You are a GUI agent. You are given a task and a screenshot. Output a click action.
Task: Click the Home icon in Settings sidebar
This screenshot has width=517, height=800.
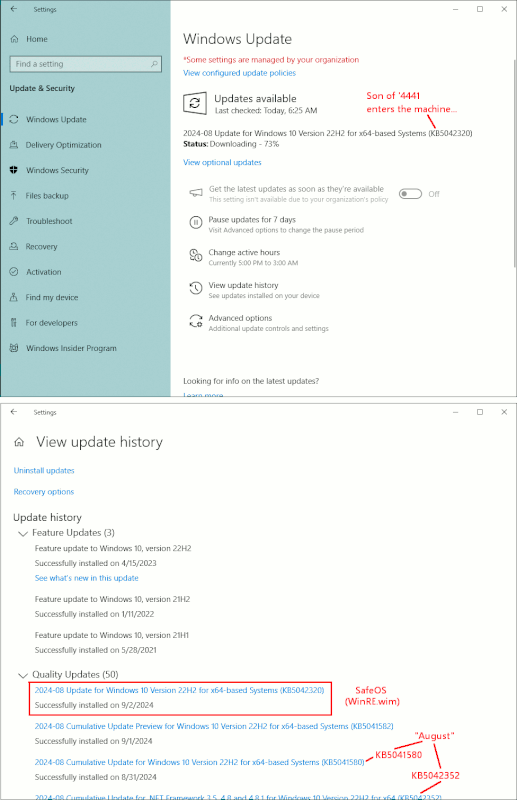click(14, 39)
